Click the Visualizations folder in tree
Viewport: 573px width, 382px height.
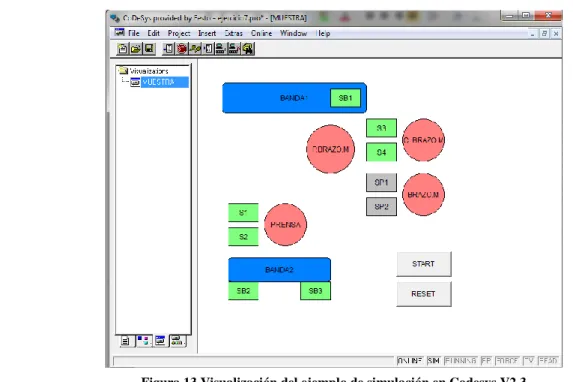click(x=144, y=71)
